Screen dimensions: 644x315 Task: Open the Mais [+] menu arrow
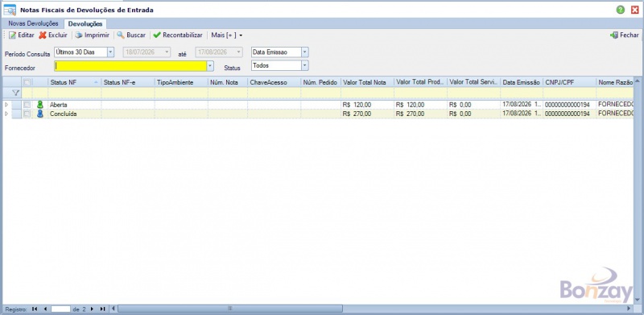click(x=241, y=35)
